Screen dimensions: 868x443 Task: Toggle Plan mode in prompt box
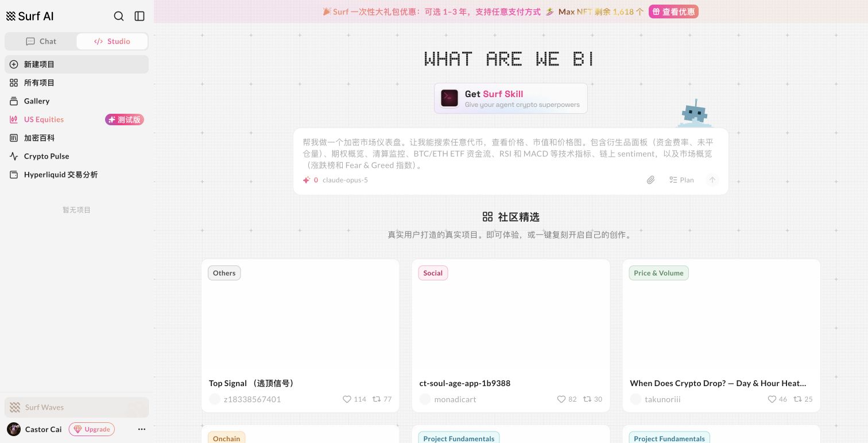tap(681, 180)
